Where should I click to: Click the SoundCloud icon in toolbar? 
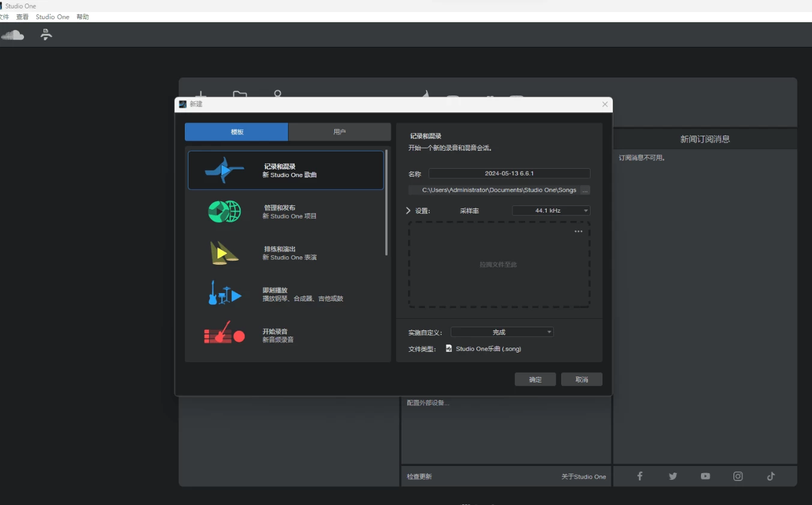coord(13,35)
